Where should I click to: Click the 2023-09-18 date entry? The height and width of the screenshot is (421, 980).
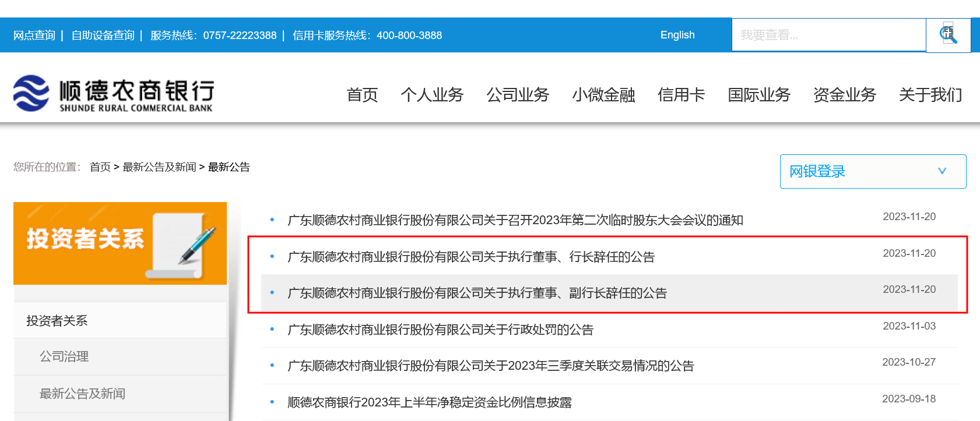click(909, 399)
